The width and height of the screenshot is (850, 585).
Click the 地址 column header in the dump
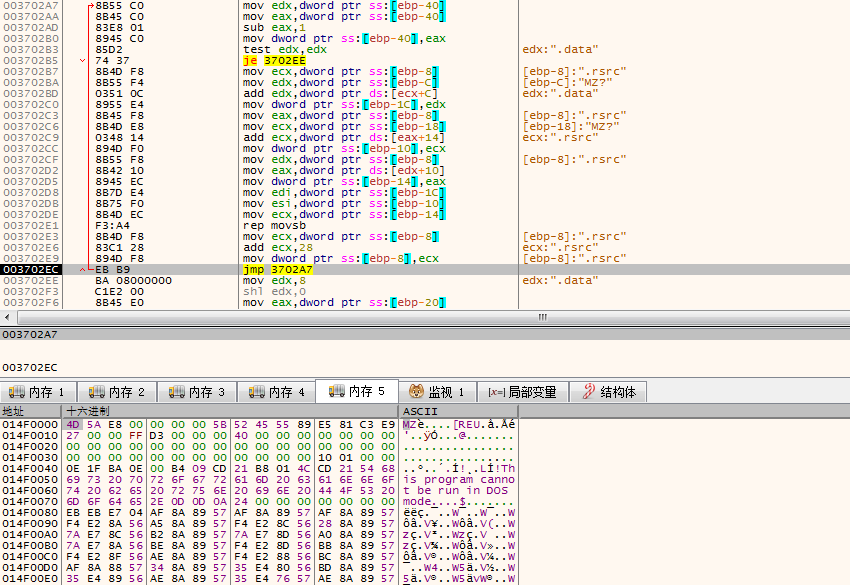[31, 411]
